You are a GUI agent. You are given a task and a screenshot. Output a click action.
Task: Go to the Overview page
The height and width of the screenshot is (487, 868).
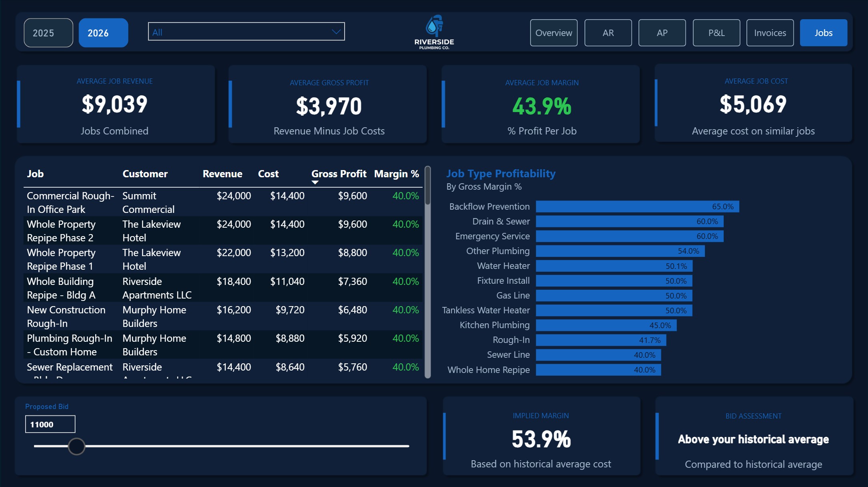(x=554, y=33)
